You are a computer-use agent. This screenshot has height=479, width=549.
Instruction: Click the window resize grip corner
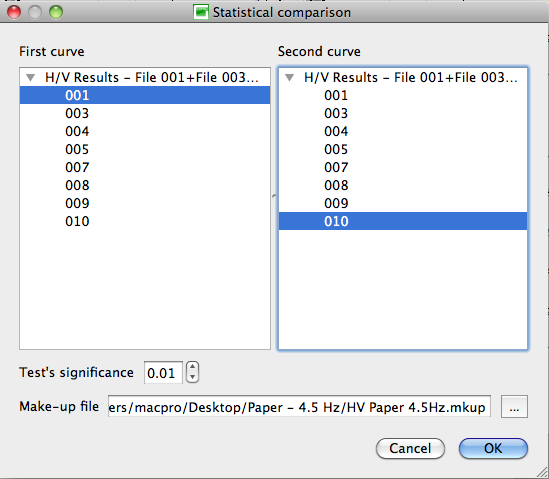tap(542, 472)
